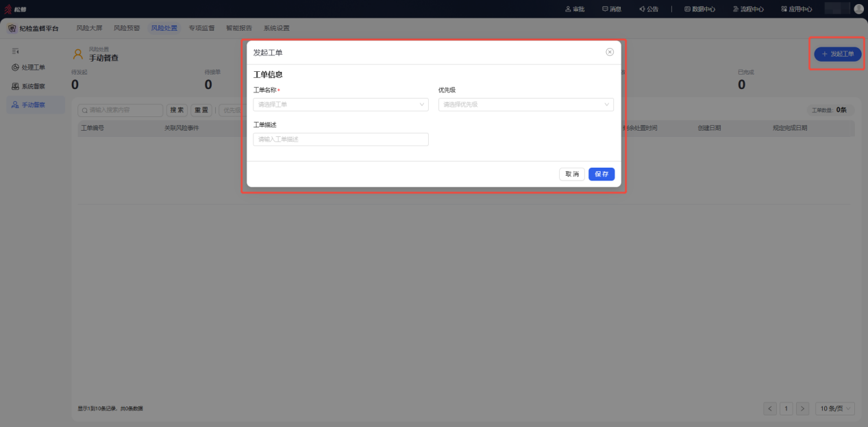Click the 手动督查 page header person icon
The image size is (868, 427).
coord(78,54)
